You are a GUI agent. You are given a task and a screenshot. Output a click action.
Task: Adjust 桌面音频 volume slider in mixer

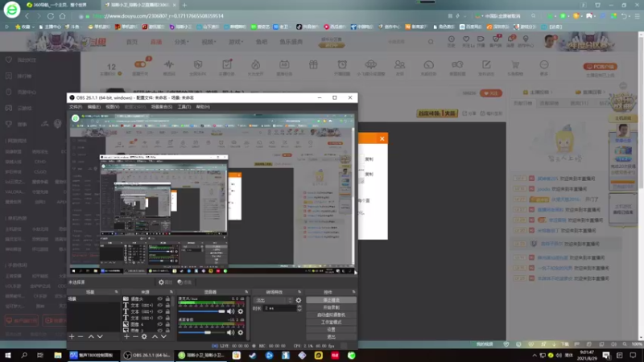pos(201,332)
